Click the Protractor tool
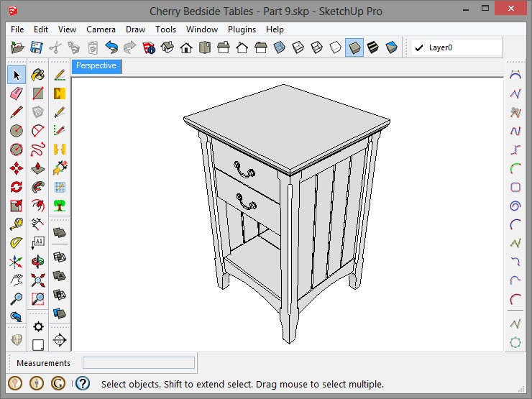The image size is (532, 399). click(17, 243)
